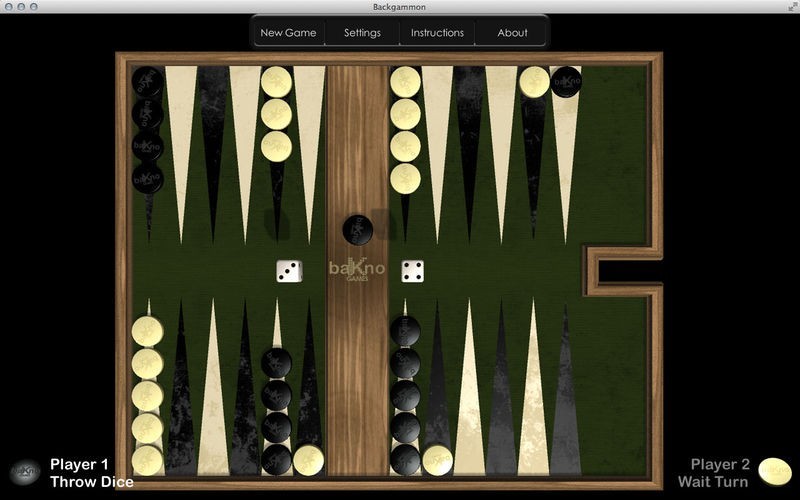Screen dimensions: 800x500
Task: Pick the top cream checker in bottom-left stack
Action: (x=147, y=331)
